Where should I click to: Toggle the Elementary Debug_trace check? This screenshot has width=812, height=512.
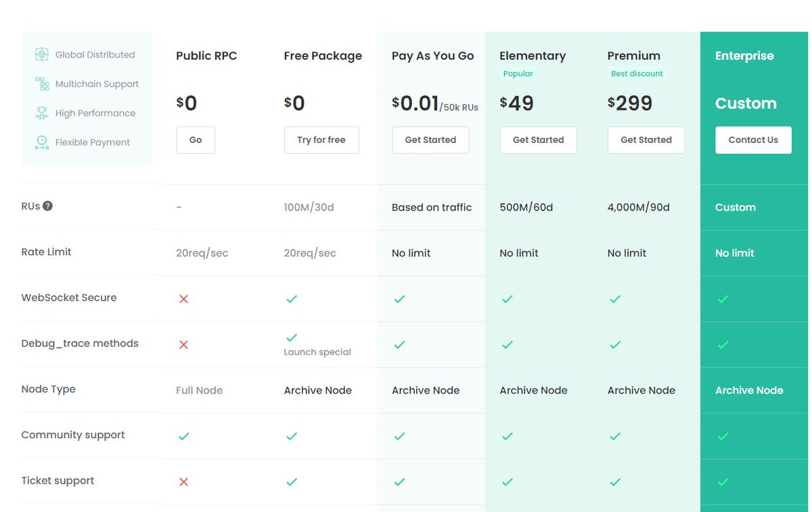click(507, 344)
